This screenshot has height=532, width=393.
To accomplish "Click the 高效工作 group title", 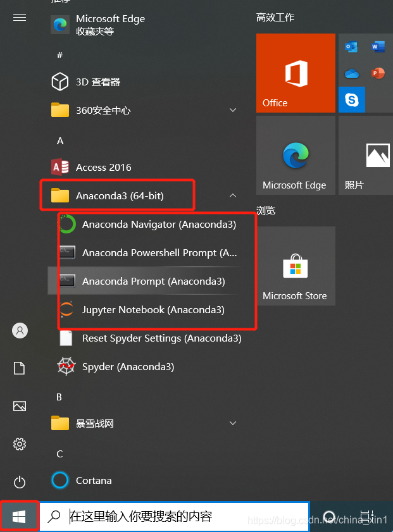I will (x=275, y=18).
